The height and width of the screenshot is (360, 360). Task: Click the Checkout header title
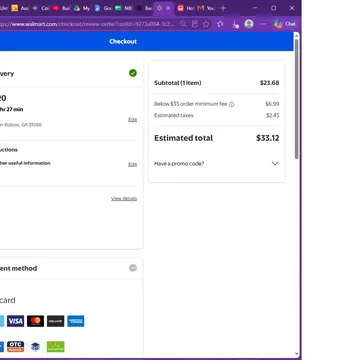point(123,42)
